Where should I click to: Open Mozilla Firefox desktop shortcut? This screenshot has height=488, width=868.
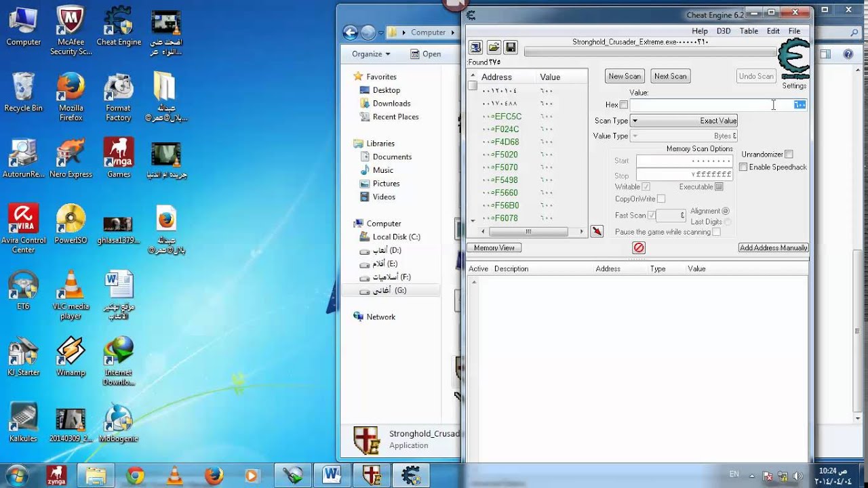click(71, 98)
